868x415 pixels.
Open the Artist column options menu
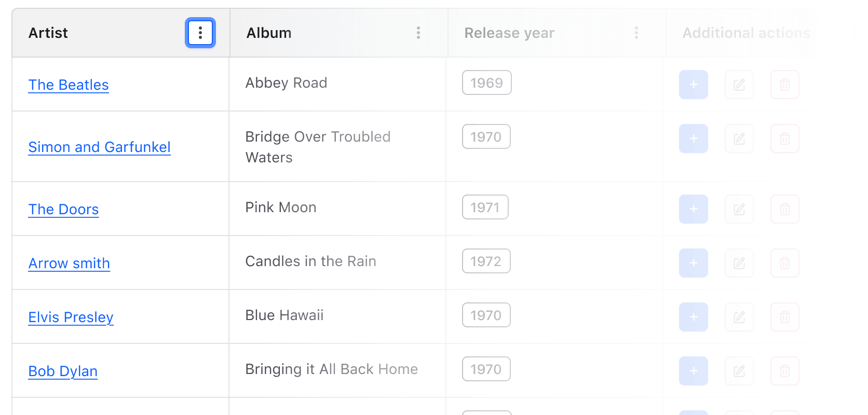(x=200, y=33)
